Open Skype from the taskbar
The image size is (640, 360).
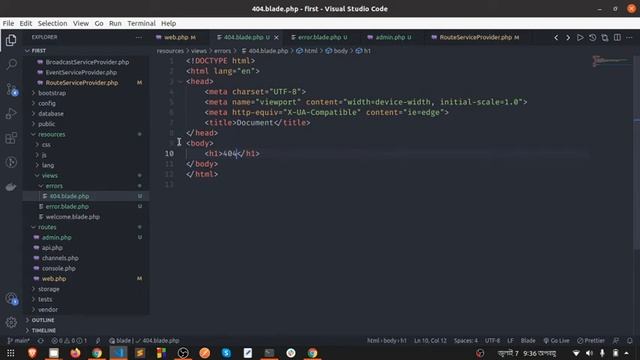(x=226, y=353)
